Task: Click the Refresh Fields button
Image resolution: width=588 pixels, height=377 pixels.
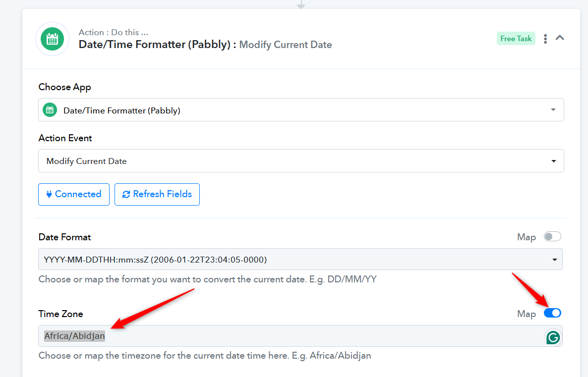Action: click(157, 194)
